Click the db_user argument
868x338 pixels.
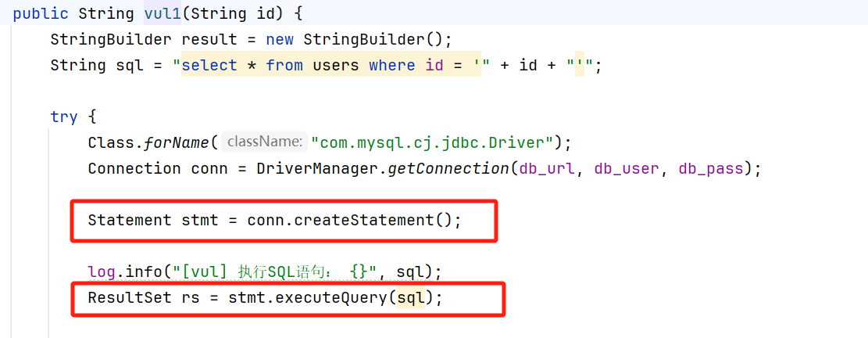(x=627, y=168)
